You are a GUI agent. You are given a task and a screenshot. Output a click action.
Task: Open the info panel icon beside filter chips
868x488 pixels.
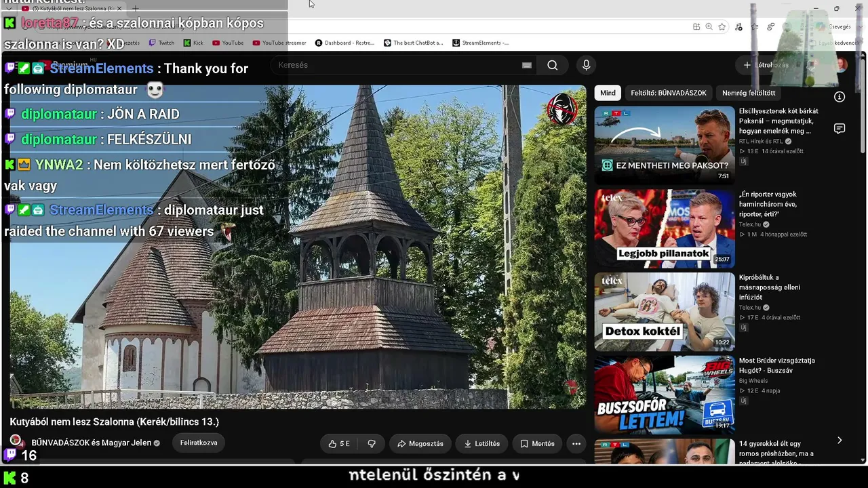click(x=840, y=97)
